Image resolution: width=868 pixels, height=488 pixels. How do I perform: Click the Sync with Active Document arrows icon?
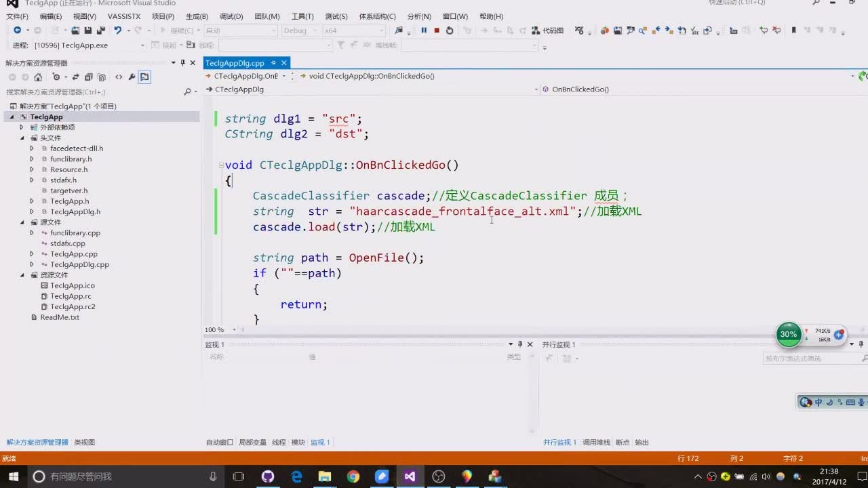point(76,77)
